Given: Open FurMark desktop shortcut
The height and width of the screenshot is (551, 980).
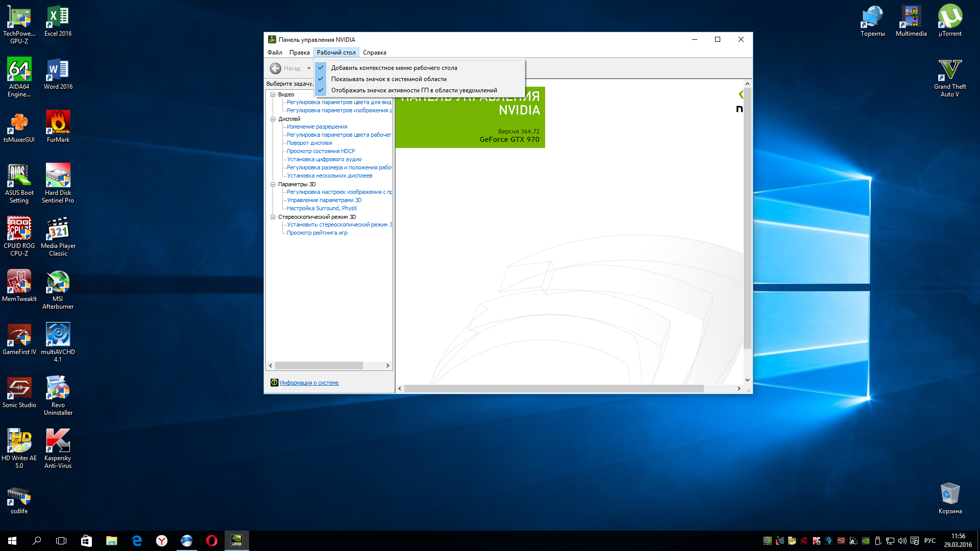Looking at the screenshot, I should coord(58,123).
